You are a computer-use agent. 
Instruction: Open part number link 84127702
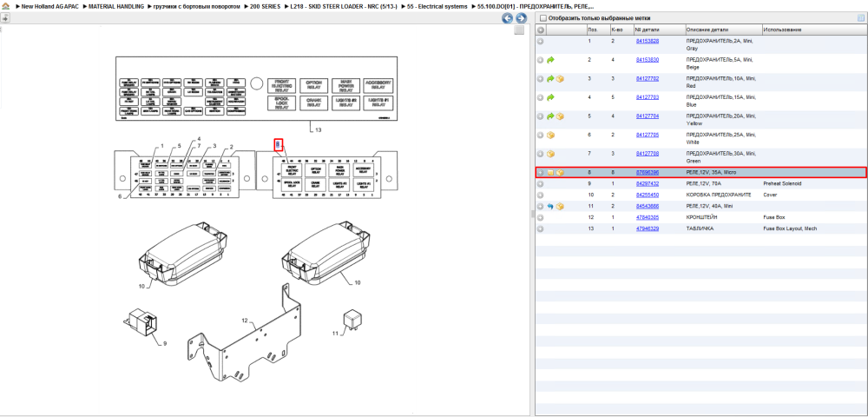click(x=648, y=79)
